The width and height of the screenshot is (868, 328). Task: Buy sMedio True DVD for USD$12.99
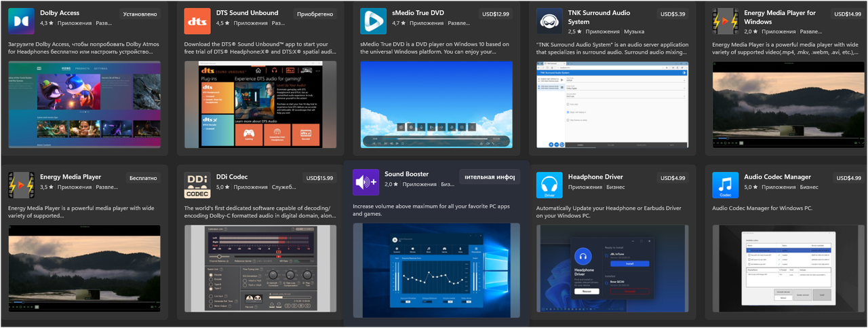495,14
